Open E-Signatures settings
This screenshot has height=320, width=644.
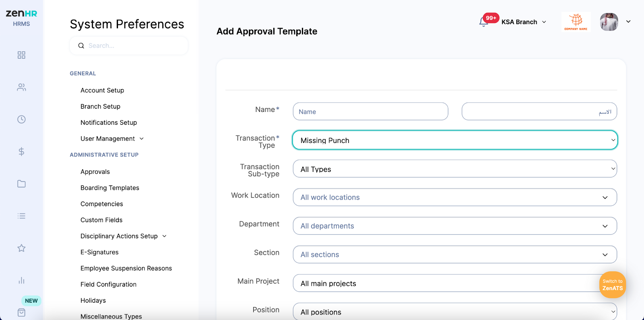point(99,252)
